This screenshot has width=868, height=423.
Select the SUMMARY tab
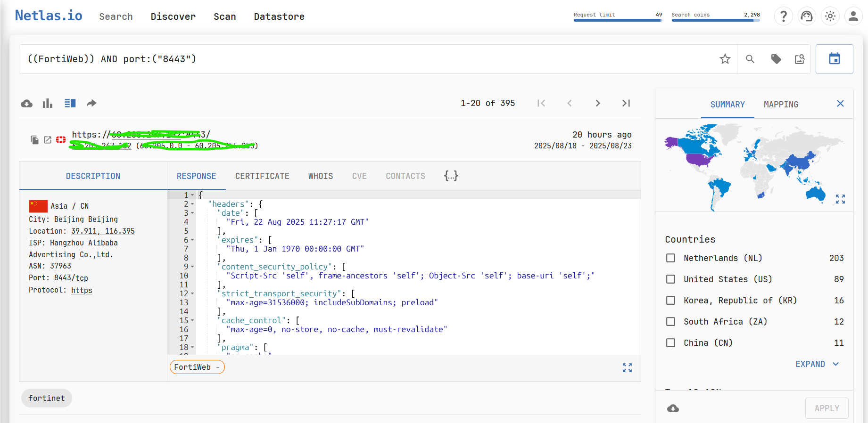coord(727,105)
